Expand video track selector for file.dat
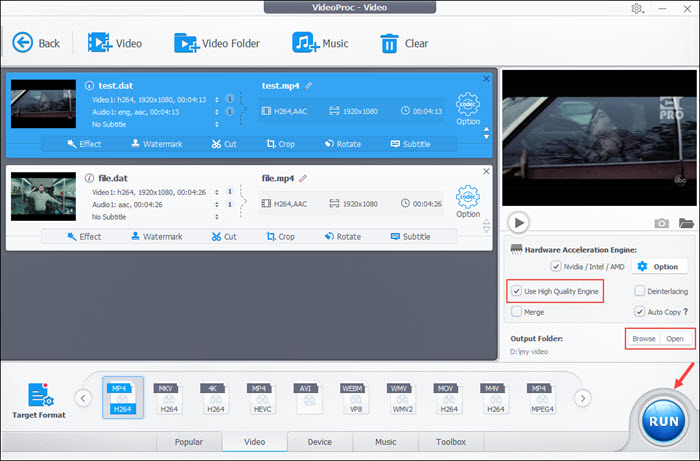The image size is (700, 461). click(217, 192)
